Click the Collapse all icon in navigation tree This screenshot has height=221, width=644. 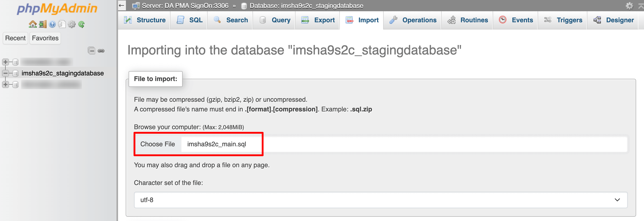click(x=92, y=51)
